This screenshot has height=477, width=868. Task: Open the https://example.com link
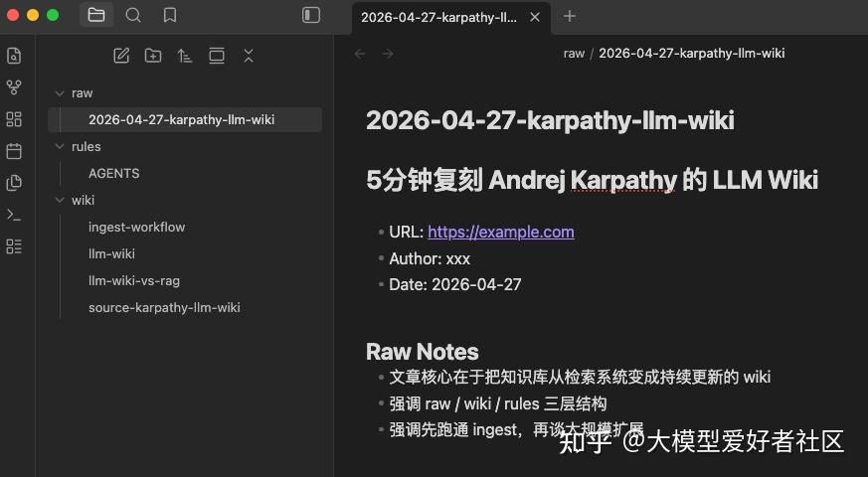pos(501,232)
